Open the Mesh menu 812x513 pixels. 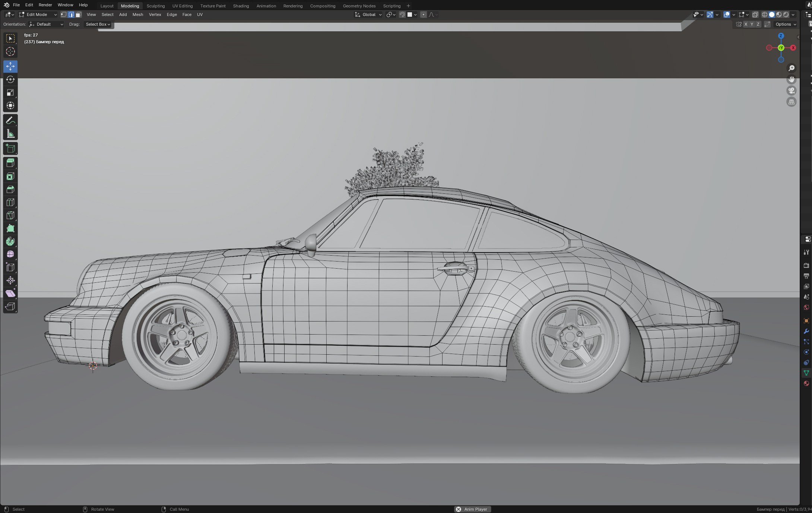tap(138, 15)
